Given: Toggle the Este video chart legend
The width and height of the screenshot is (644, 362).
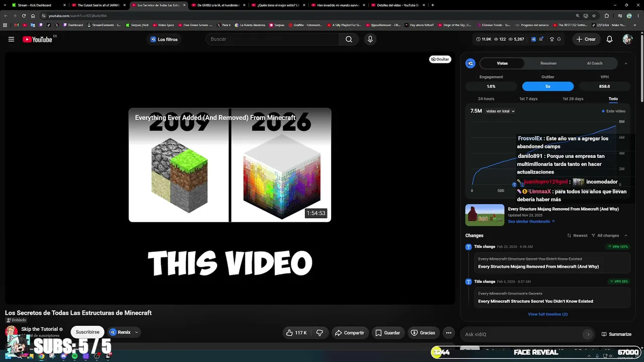Looking at the screenshot, I should [x=614, y=111].
